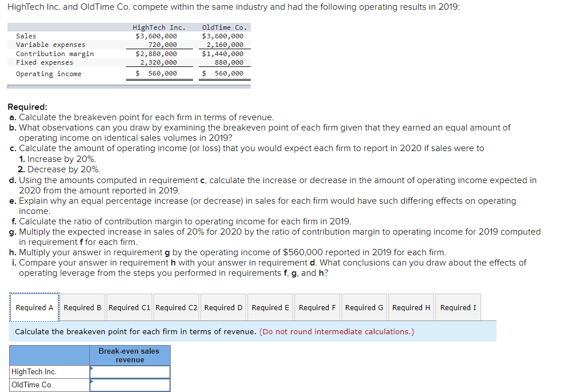The width and height of the screenshot is (579, 392).
Task: Open the Required F tab
Action: (317, 307)
